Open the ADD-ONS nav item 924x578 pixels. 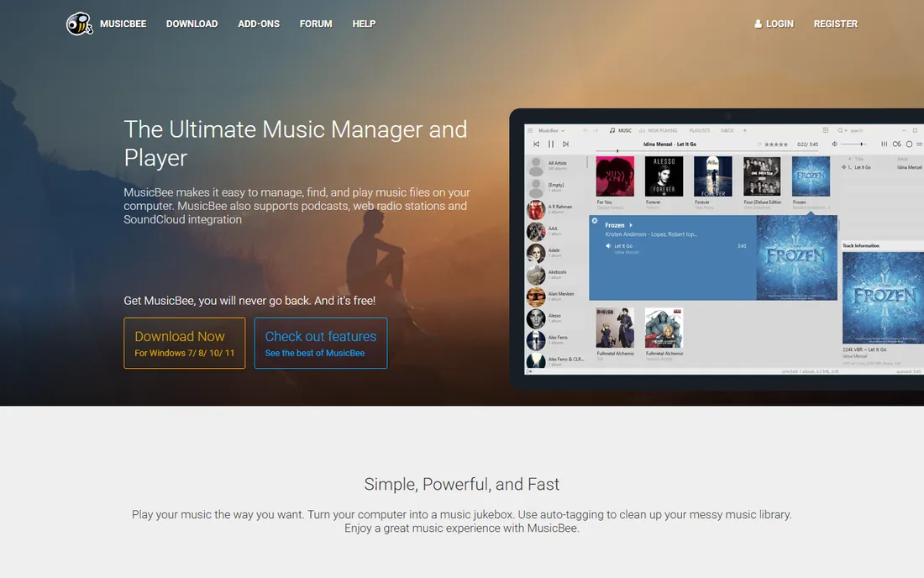click(259, 24)
